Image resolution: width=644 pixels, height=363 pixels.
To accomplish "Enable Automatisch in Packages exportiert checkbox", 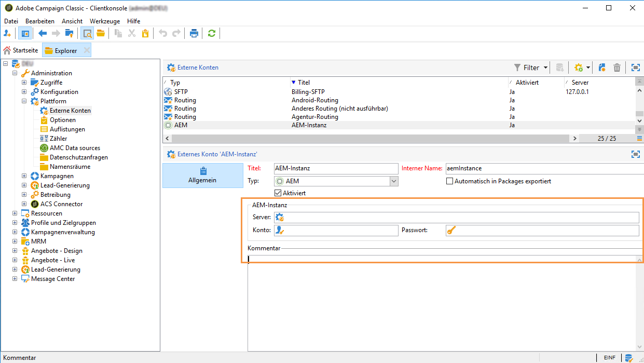I will click(450, 181).
